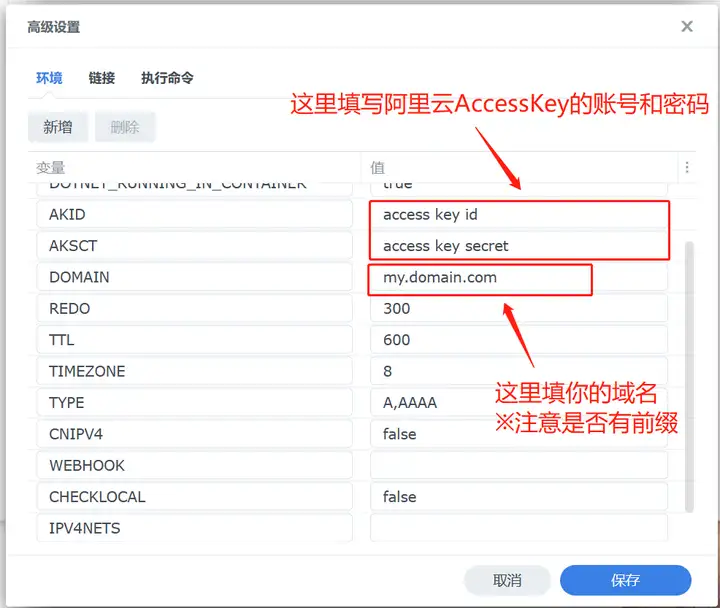Edit the CNIPV4 value false
The image size is (720, 608).
[x=518, y=434]
